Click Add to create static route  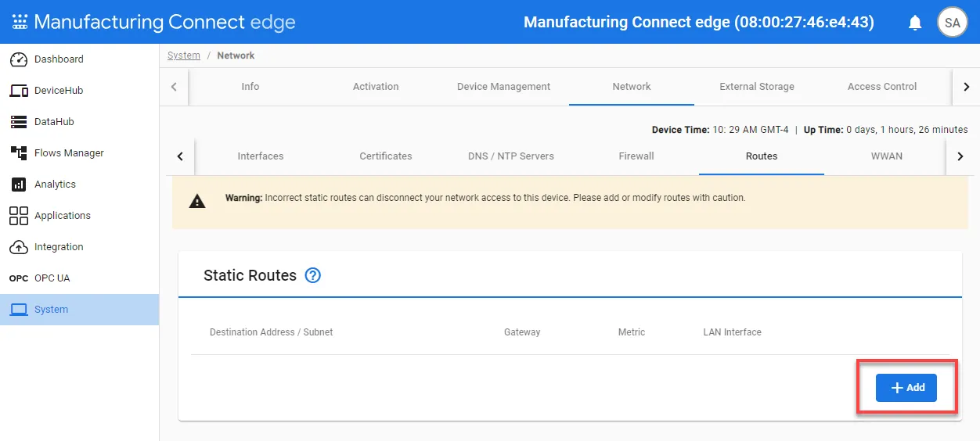(906, 388)
